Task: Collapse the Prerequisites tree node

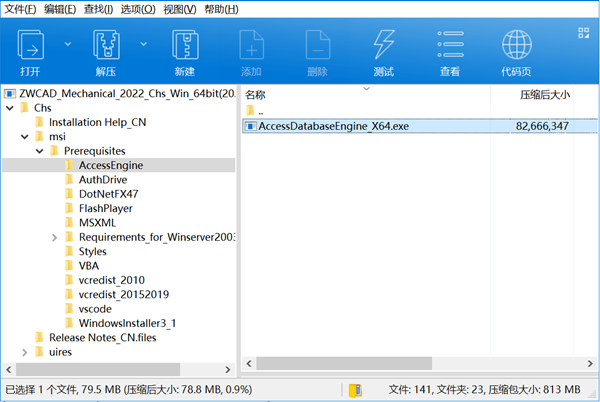Action: (x=40, y=151)
